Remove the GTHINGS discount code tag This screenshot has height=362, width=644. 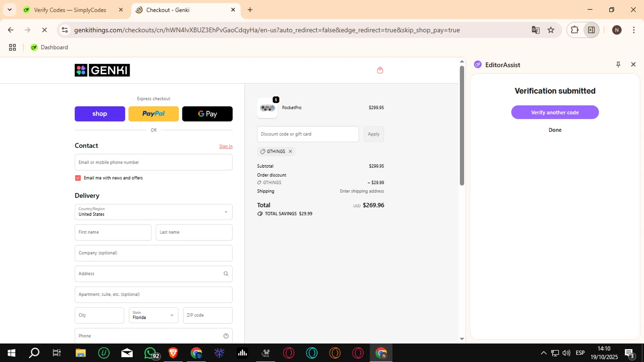(290, 151)
